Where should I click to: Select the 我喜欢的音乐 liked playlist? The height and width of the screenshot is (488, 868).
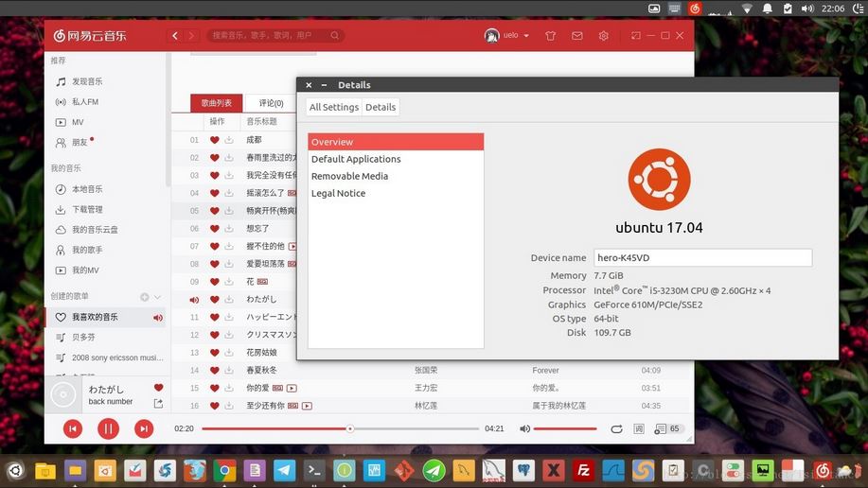pos(105,317)
